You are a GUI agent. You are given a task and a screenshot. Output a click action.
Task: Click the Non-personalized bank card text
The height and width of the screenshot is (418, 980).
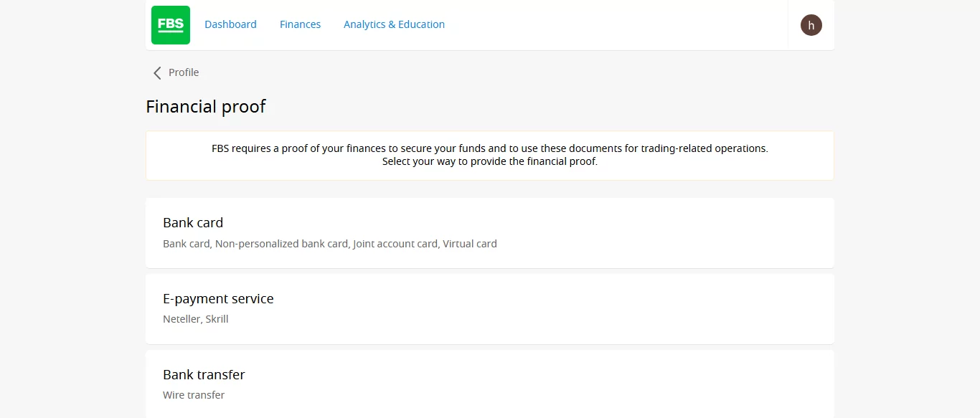point(281,244)
